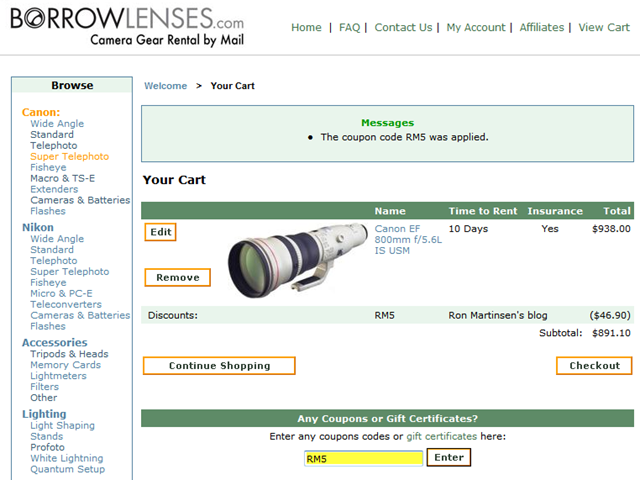Open the FAQ page

(x=349, y=27)
